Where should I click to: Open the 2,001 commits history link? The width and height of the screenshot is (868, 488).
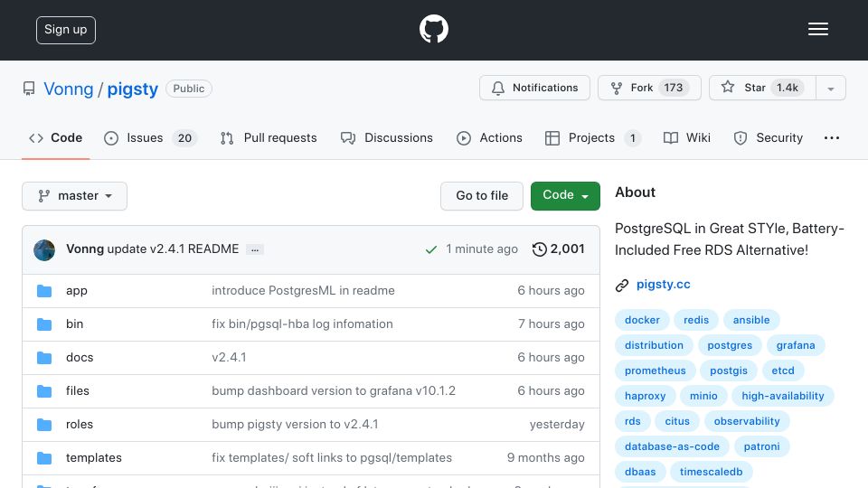558,249
